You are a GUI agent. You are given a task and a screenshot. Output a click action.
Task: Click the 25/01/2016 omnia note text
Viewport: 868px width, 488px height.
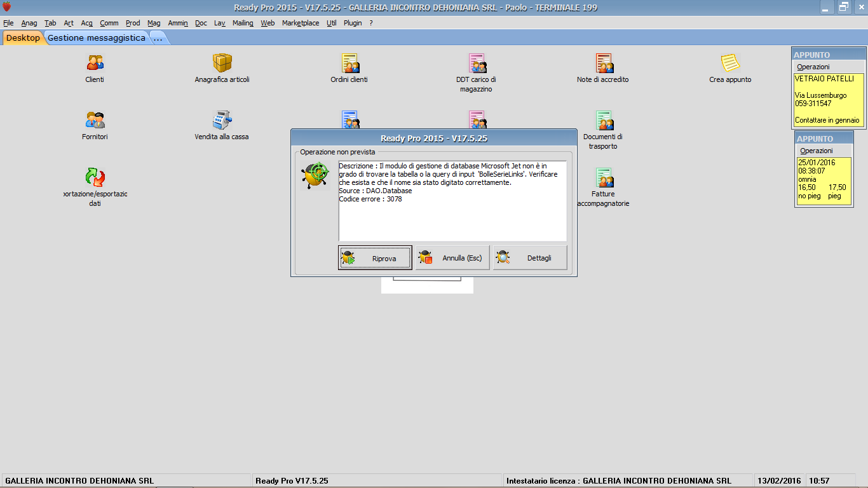point(824,180)
